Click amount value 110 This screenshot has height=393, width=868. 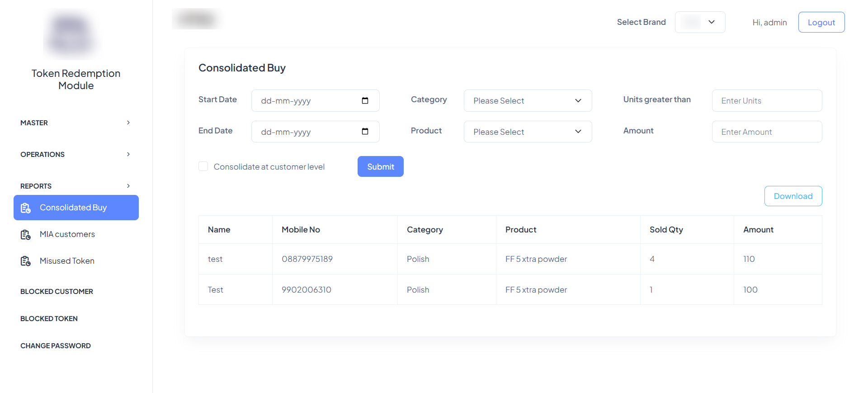coord(749,259)
